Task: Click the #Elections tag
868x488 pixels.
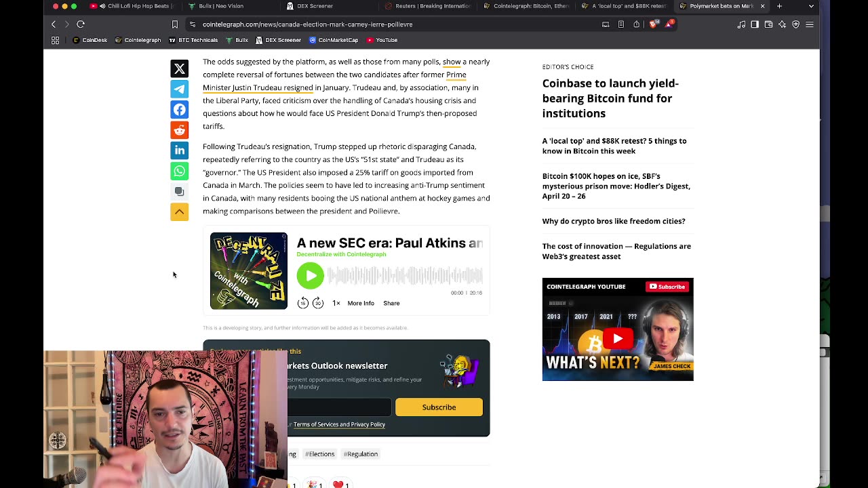Action: (319, 454)
